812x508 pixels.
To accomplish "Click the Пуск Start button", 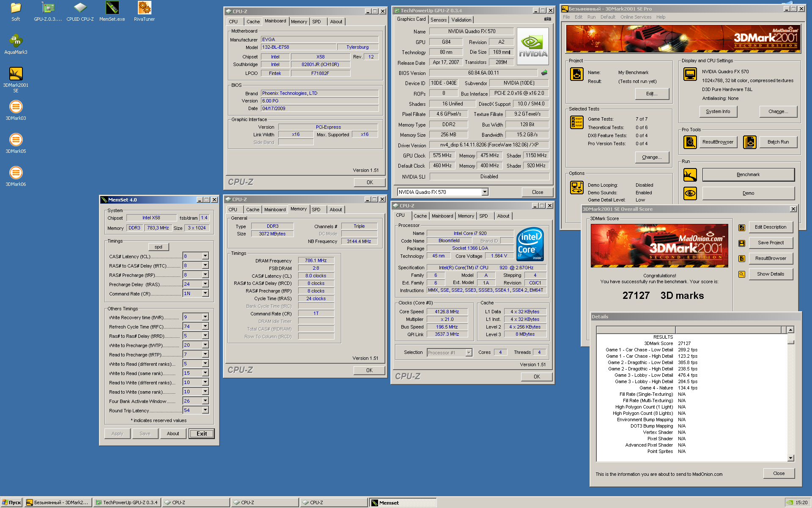I will coord(11,502).
